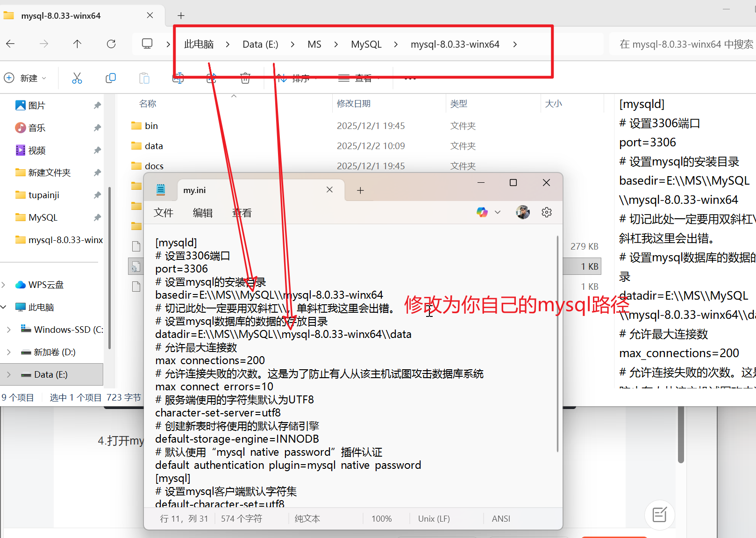Select the bin folder
The image size is (756, 538).
[151, 126]
